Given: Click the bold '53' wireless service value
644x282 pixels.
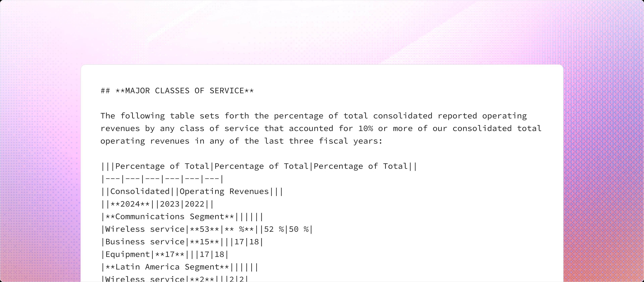Looking at the screenshot, I should [x=204, y=229].
